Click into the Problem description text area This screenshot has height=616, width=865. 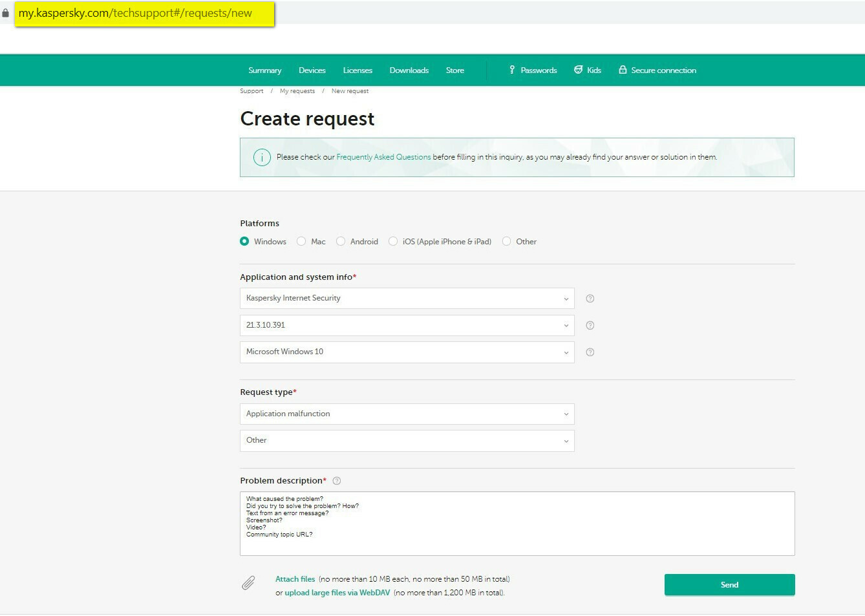pyautogui.click(x=517, y=524)
